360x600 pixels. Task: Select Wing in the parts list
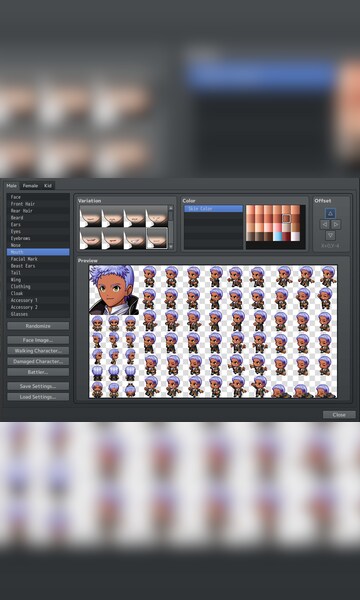click(x=38, y=280)
